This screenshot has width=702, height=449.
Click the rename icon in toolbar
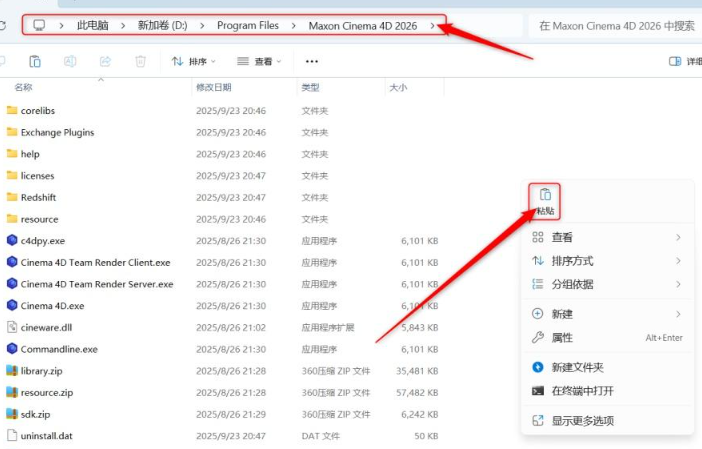70,61
